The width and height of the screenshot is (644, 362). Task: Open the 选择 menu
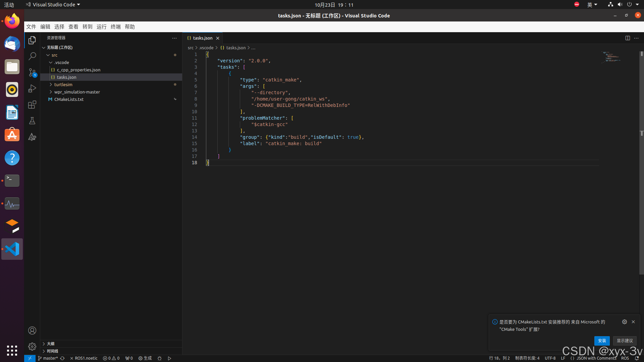(x=59, y=27)
